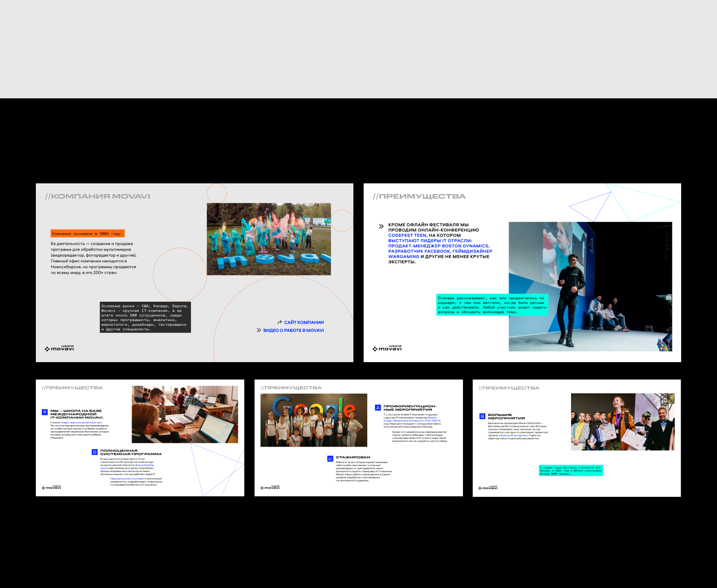Click the КОМПАНИЯ MOVAVI slide heading
The height and width of the screenshot is (588, 717).
pyautogui.click(x=97, y=196)
